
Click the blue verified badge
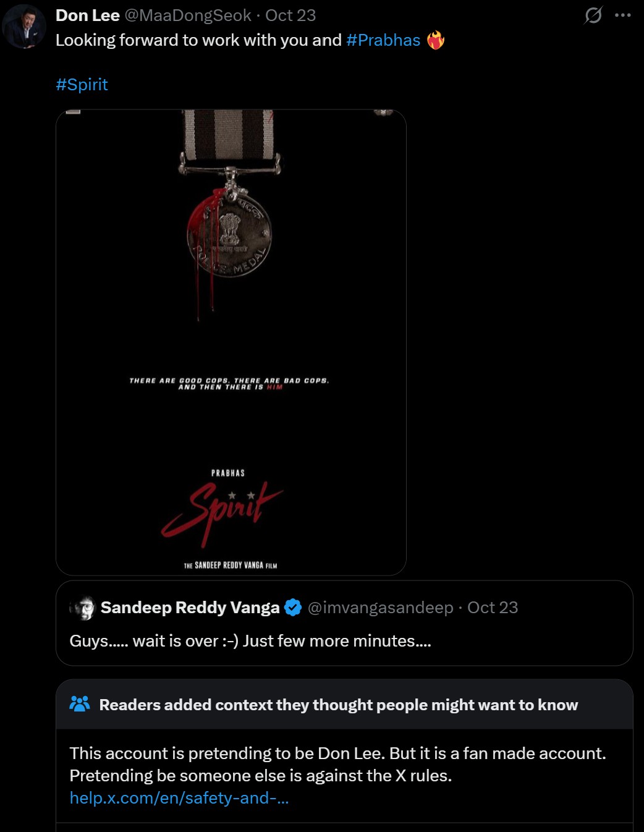pos(293,608)
